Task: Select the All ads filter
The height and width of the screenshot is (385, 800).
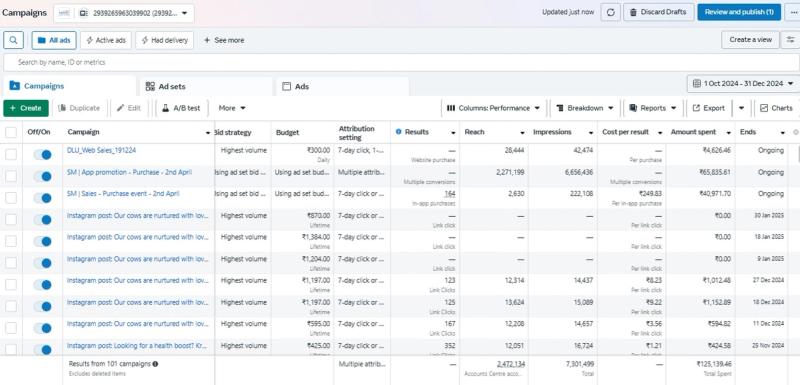Action: (x=54, y=40)
